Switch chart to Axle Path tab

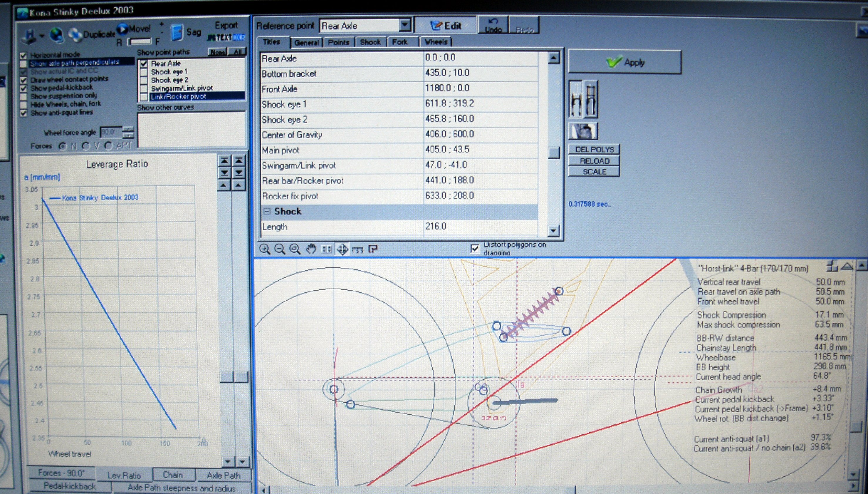224,475
